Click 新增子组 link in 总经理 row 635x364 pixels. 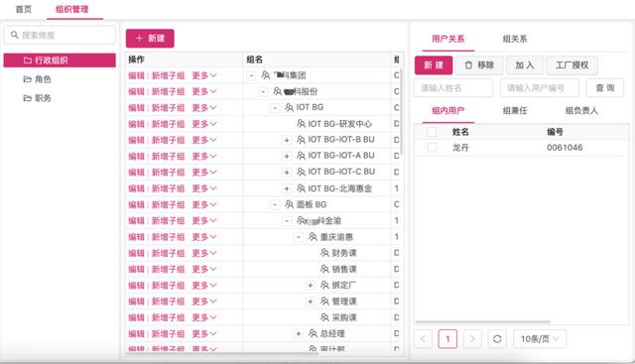pyautogui.click(x=168, y=333)
